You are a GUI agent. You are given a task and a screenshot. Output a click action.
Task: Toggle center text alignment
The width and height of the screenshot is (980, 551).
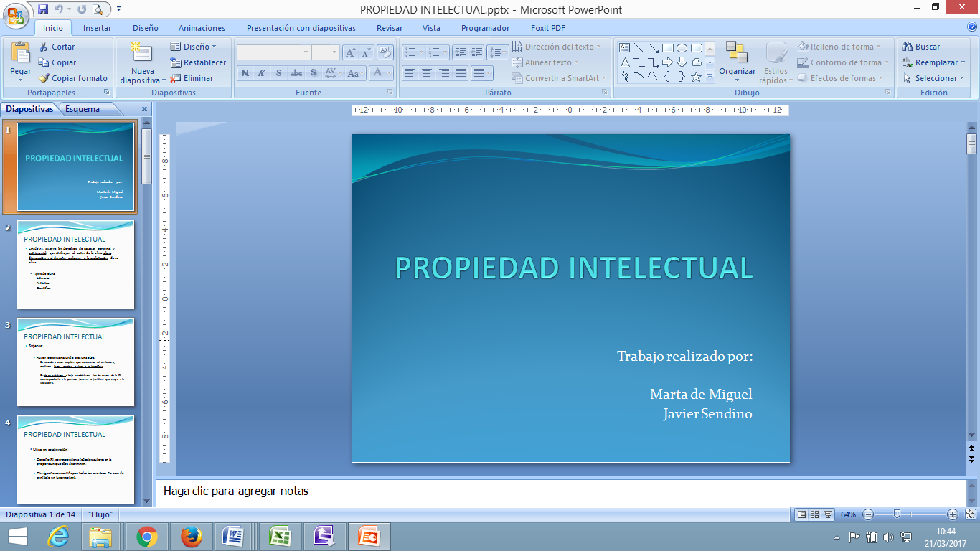[x=427, y=73]
